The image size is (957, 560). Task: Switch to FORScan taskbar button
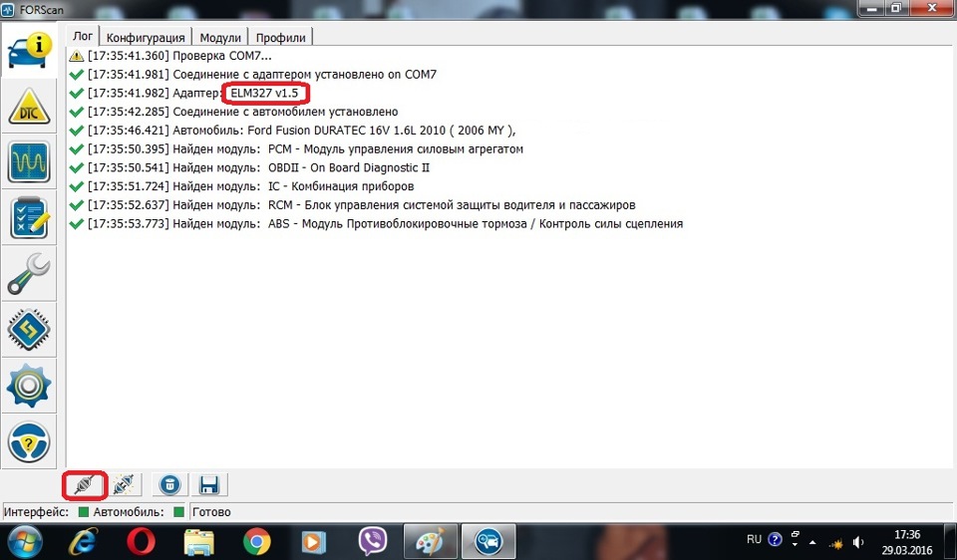[488, 542]
